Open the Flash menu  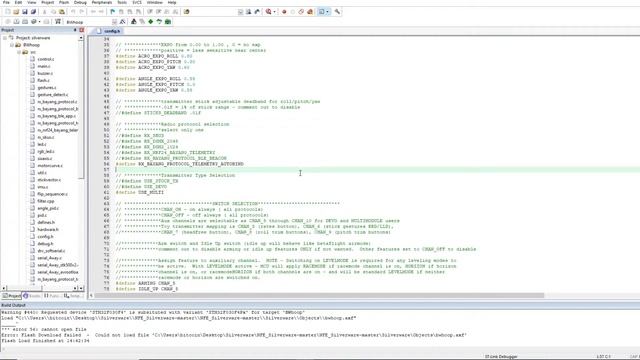[64, 2]
